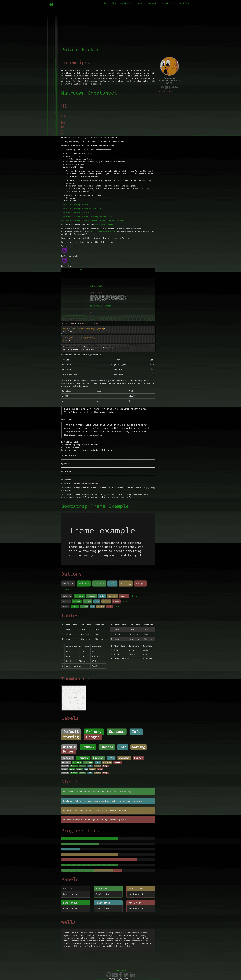Click the teal info progress bar
This screenshot has width=241, height=980.
point(71,849)
